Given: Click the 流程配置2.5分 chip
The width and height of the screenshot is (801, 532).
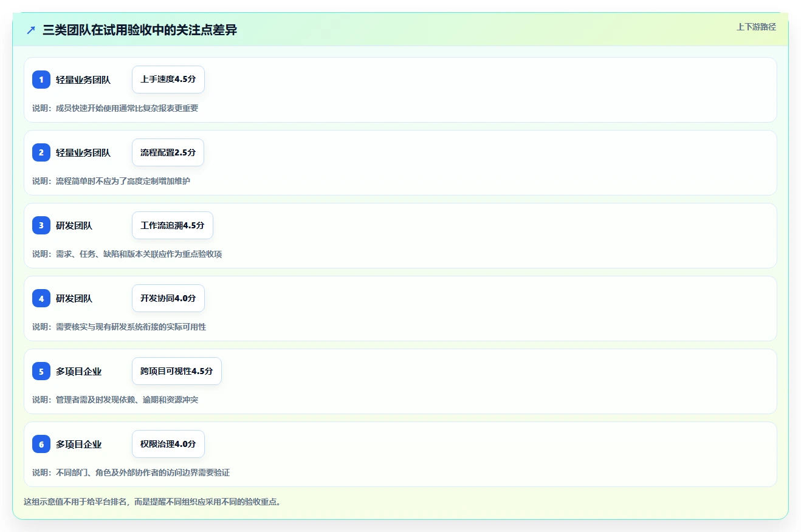Looking at the screenshot, I should [x=168, y=152].
